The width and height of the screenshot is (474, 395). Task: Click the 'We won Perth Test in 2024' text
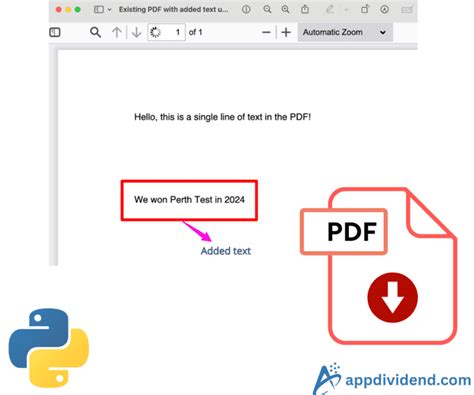pyautogui.click(x=189, y=200)
